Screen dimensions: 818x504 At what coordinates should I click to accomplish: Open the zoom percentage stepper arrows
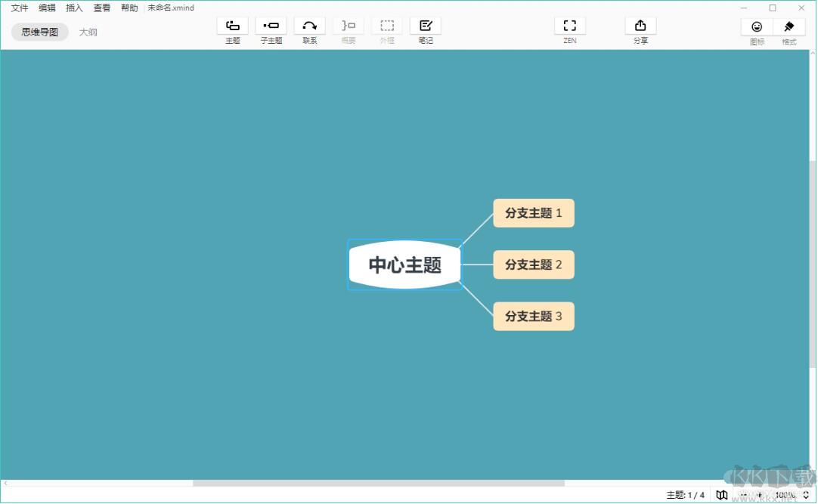pyautogui.click(x=806, y=495)
